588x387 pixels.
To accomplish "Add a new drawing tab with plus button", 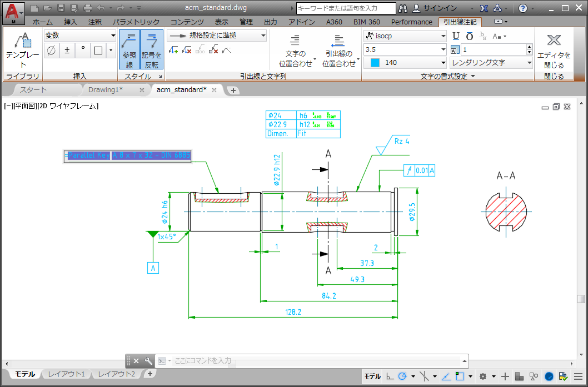I will tap(233, 91).
